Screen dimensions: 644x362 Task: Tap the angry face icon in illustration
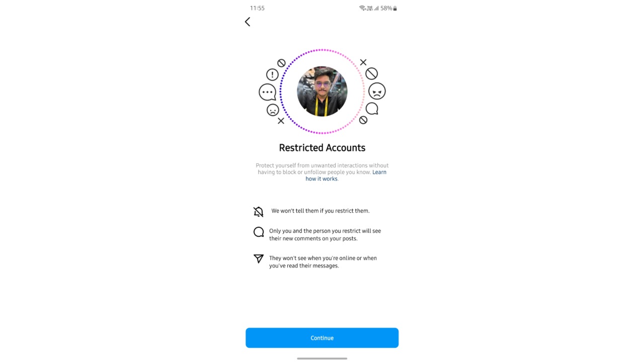[377, 91]
